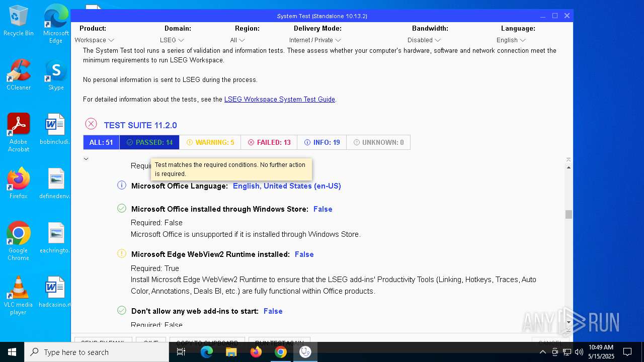Open Task View from the taskbar
644x362 pixels.
(x=182, y=352)
